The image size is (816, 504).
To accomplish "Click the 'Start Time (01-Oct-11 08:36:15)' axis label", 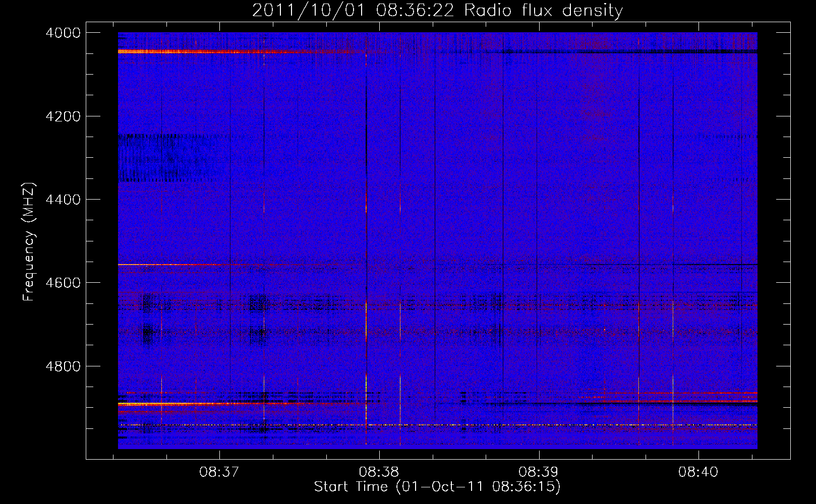I will [x=437, y=487].
